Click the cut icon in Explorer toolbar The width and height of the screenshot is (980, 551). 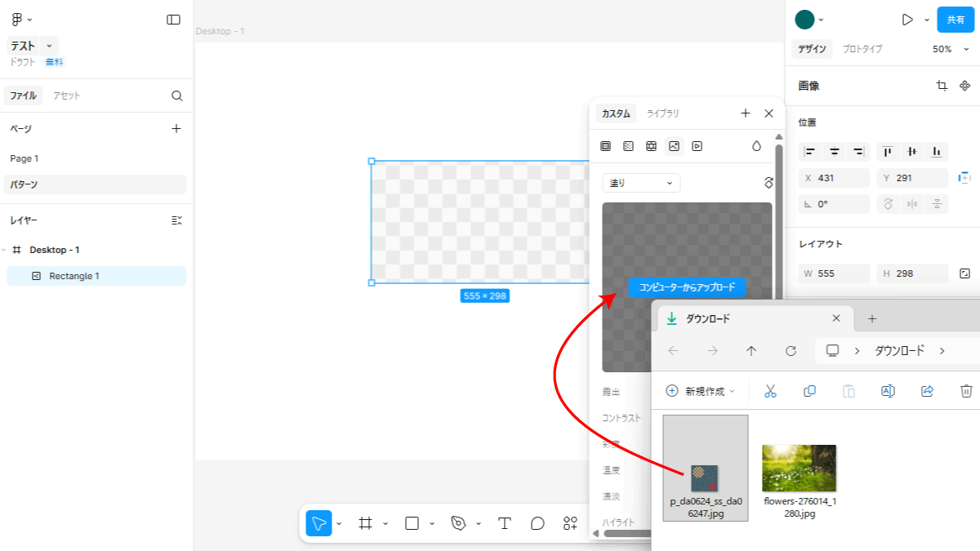(x=770, y=391)
